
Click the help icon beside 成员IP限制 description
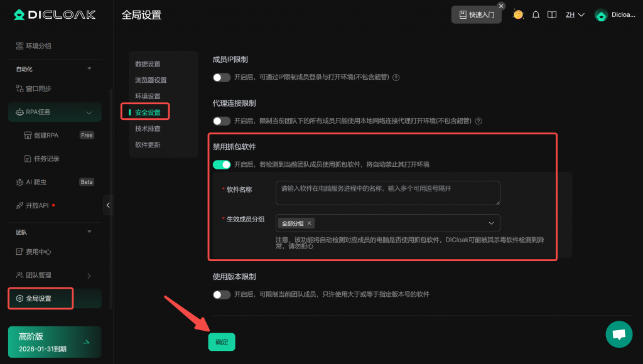point(396,78)
